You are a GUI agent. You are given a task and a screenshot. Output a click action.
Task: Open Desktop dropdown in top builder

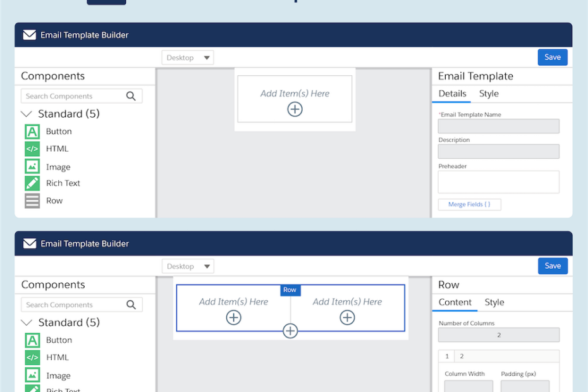pyautogui.click(x=188, y=58)
